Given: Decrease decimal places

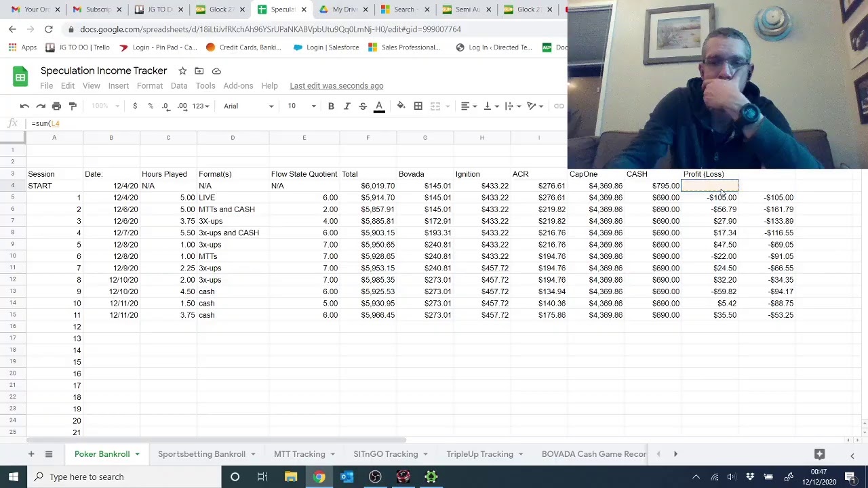Looking at the screenshot, I should tap(166, 106).
